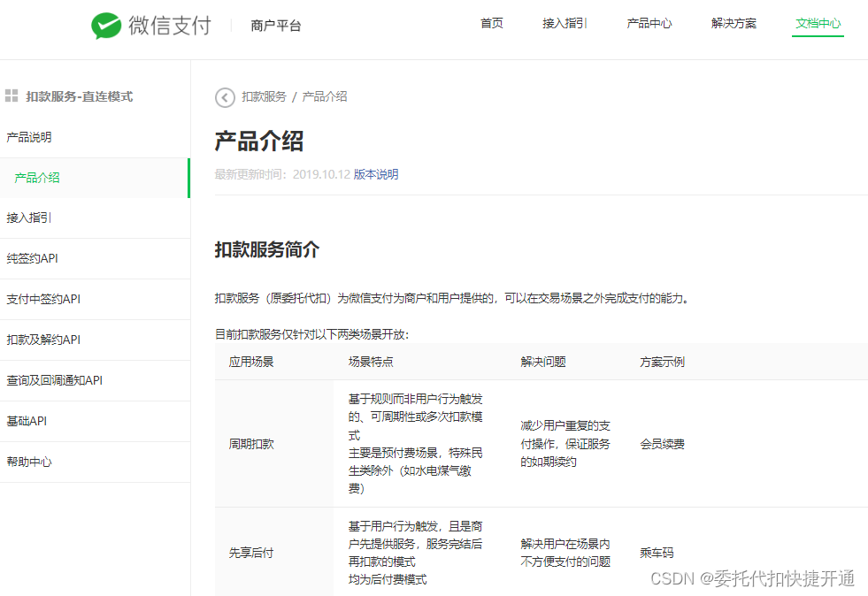868x596 pixels.
Task: Click the 扣款服务（原委托代扣）intro paragraph
Action: coord(452,298)
